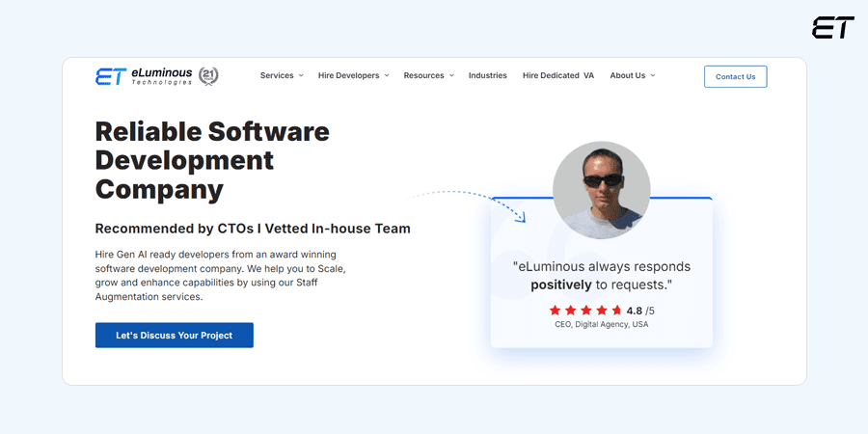This screenshot has height=434, width=868.
Task: Click the reviewer's circular profile photo
Action: (601, 190)
